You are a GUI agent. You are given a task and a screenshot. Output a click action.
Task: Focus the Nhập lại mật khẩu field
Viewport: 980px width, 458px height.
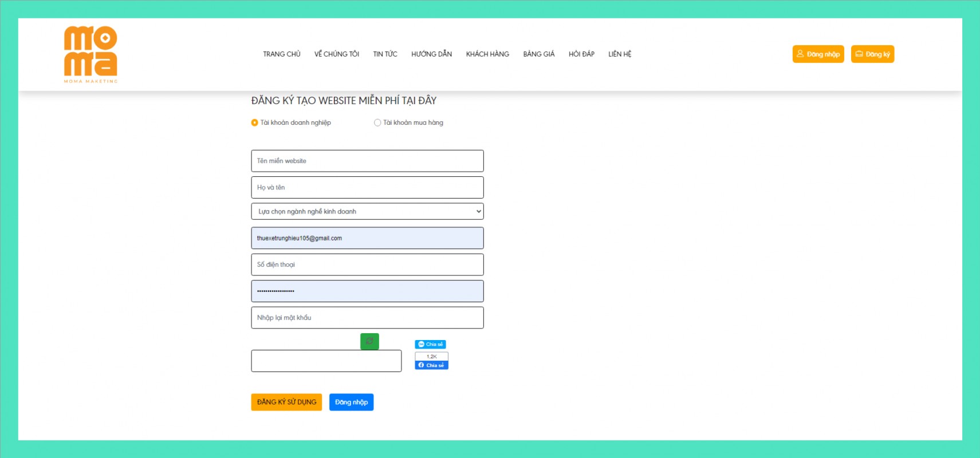pos(367,318)
